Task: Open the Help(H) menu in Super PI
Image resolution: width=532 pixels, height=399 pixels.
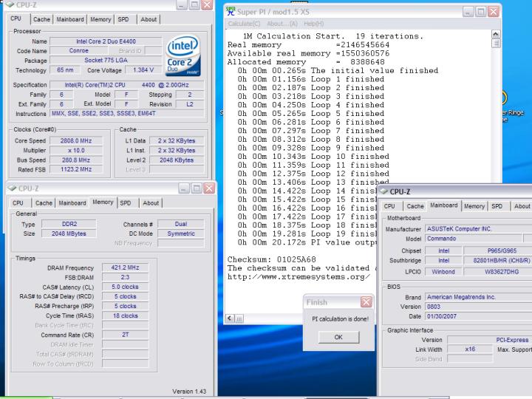Action: click(x=313, y=24)
